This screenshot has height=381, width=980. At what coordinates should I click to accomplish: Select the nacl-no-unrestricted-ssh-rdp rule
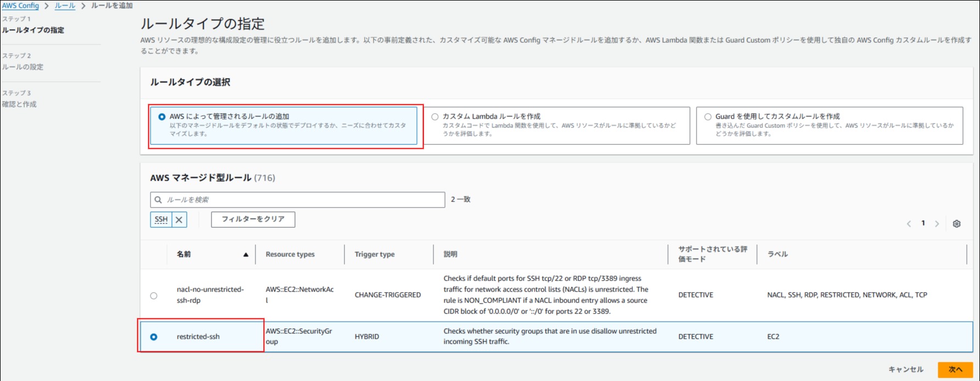tap(154, 295)
